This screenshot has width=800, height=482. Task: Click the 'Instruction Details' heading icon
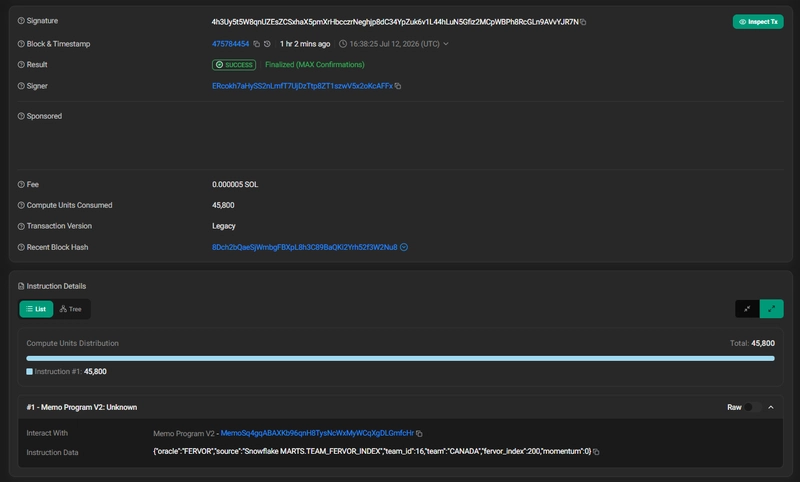point(21,286)
